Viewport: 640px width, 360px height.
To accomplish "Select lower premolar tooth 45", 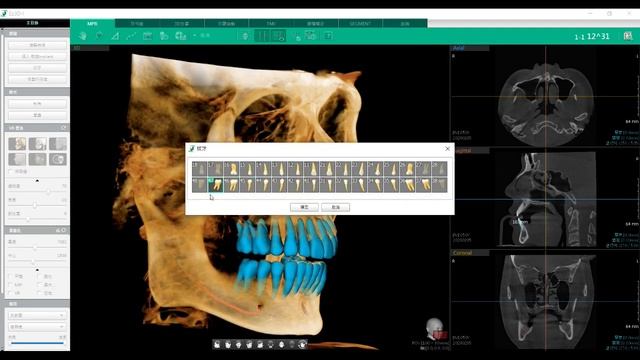I will [247, 184].
